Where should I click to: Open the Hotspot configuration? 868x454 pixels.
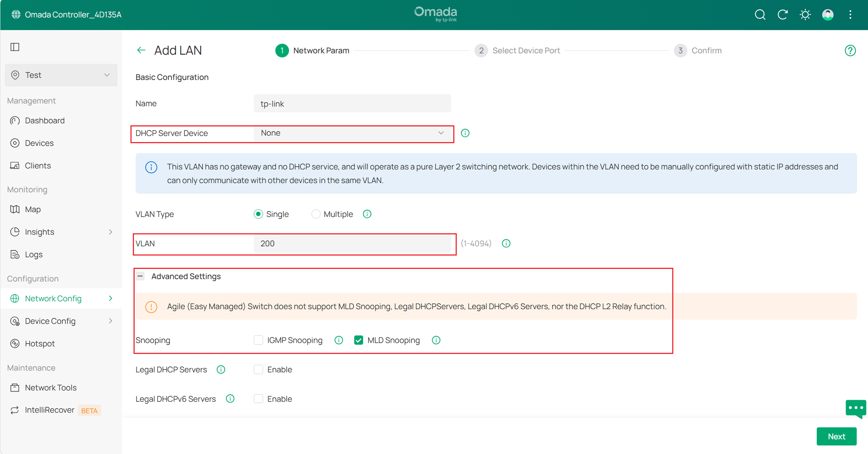point(40,343)
